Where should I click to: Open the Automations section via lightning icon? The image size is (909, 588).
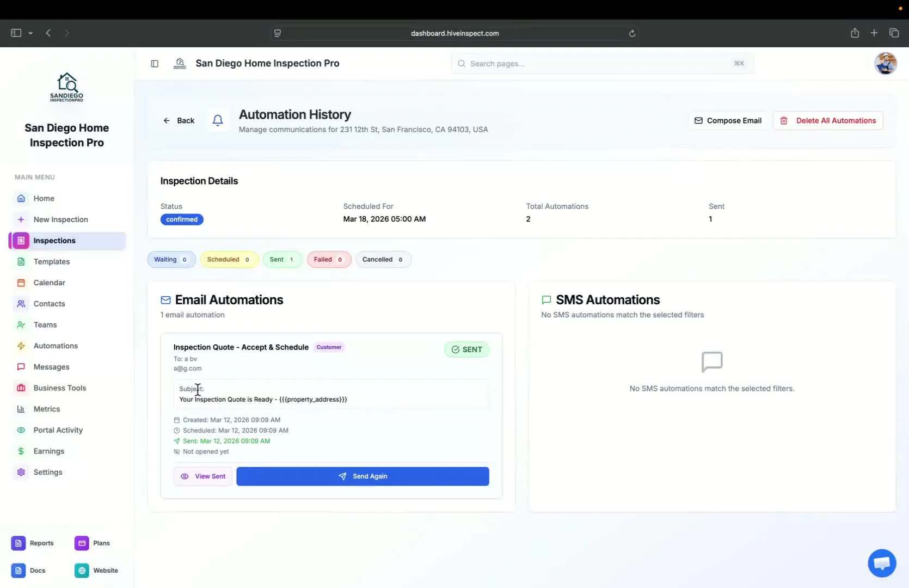(x=21, y=346)
